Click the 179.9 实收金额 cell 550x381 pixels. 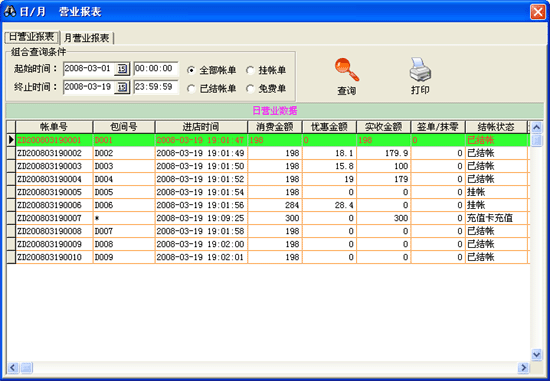383,153
